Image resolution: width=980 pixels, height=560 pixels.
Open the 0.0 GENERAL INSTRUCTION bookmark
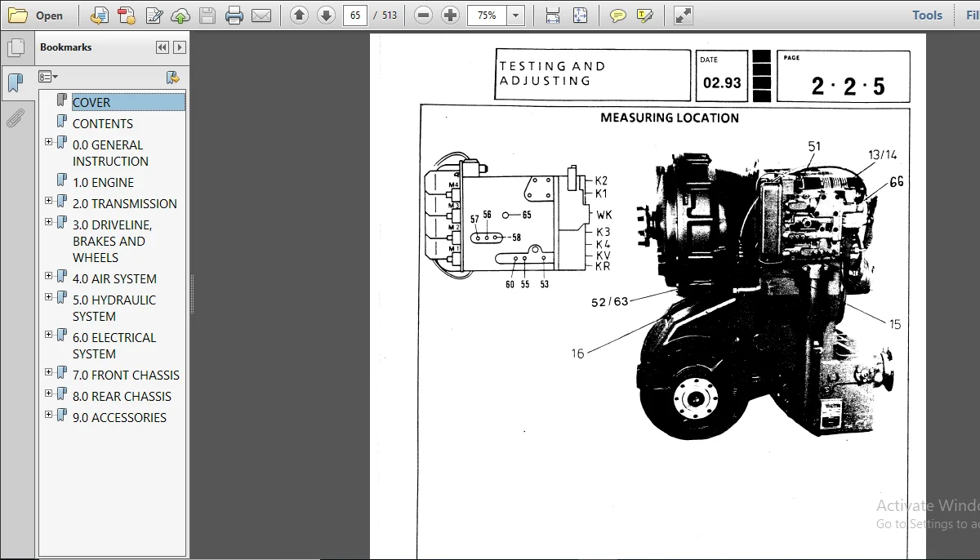[x=110, y=153]
